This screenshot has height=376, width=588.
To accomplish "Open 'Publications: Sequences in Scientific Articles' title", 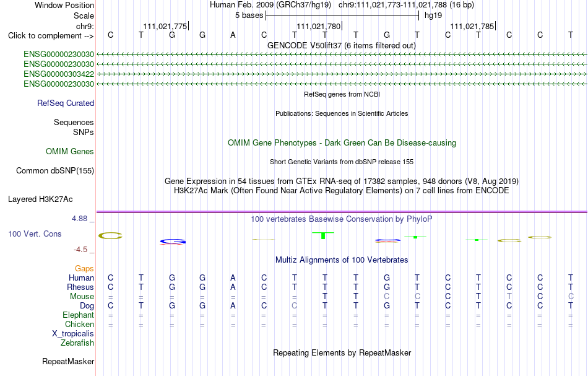I will pyautogui.click(x=342, y=113).
